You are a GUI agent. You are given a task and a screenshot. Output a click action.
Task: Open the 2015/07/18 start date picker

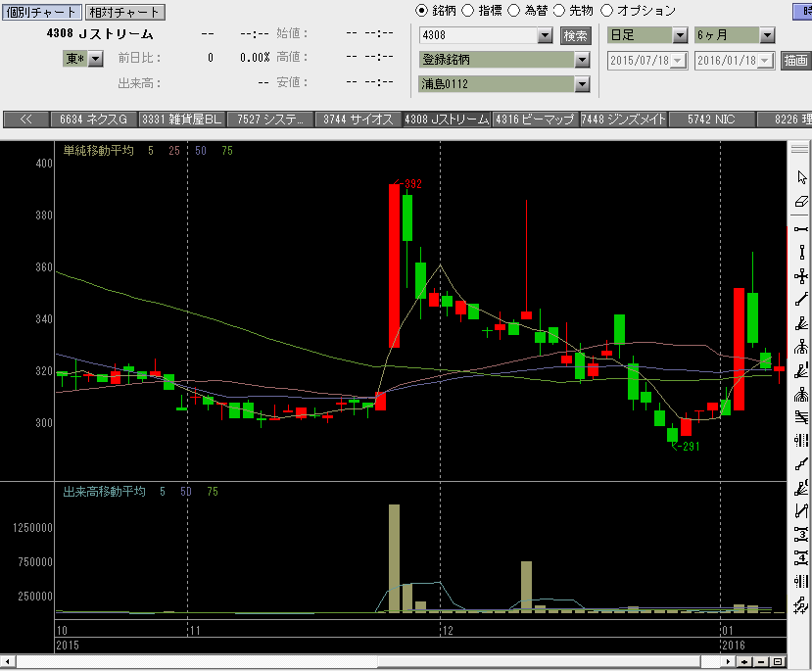[679, 61]
